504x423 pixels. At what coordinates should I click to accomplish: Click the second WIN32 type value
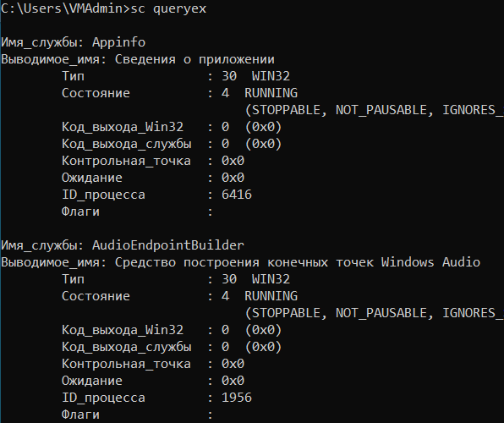[271, 279]
